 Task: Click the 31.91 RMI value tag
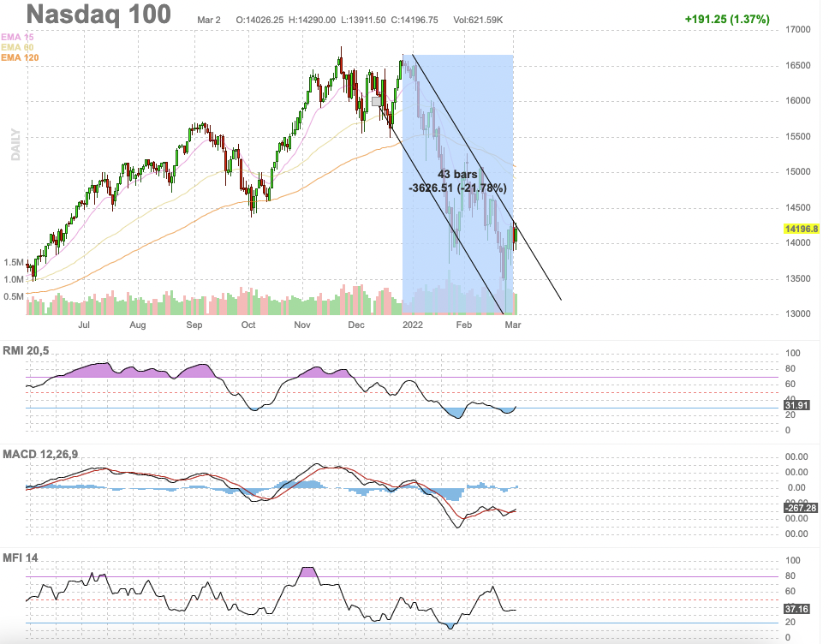pyautogui.click(x=796, y=405)
